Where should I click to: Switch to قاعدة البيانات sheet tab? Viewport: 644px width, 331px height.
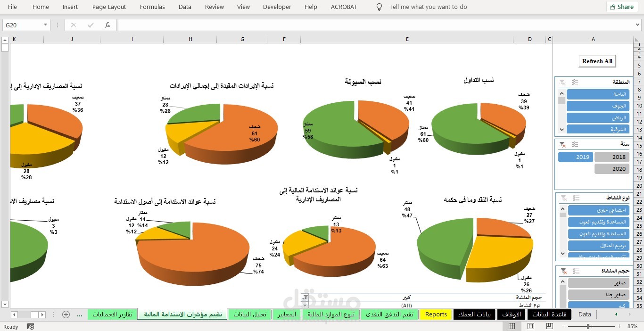[549, 314]
